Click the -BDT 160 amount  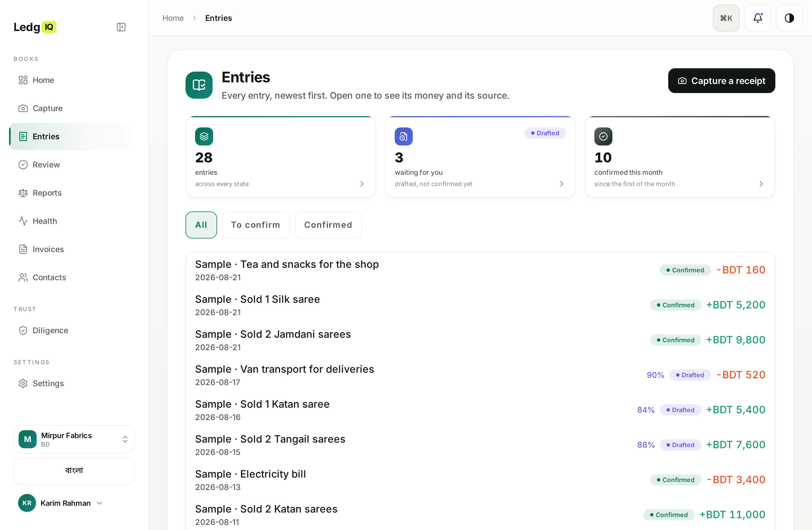click(x=741, y=270)
